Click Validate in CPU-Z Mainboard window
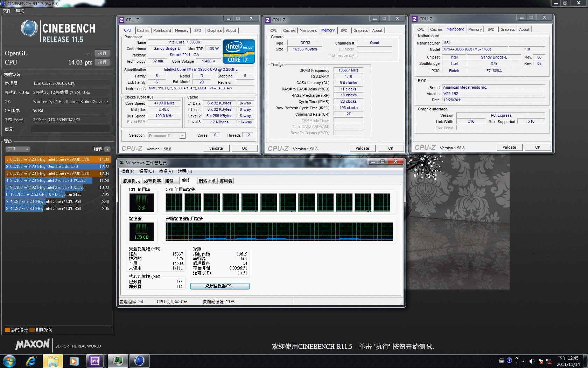The image size is (588, 368). point(509,147)
